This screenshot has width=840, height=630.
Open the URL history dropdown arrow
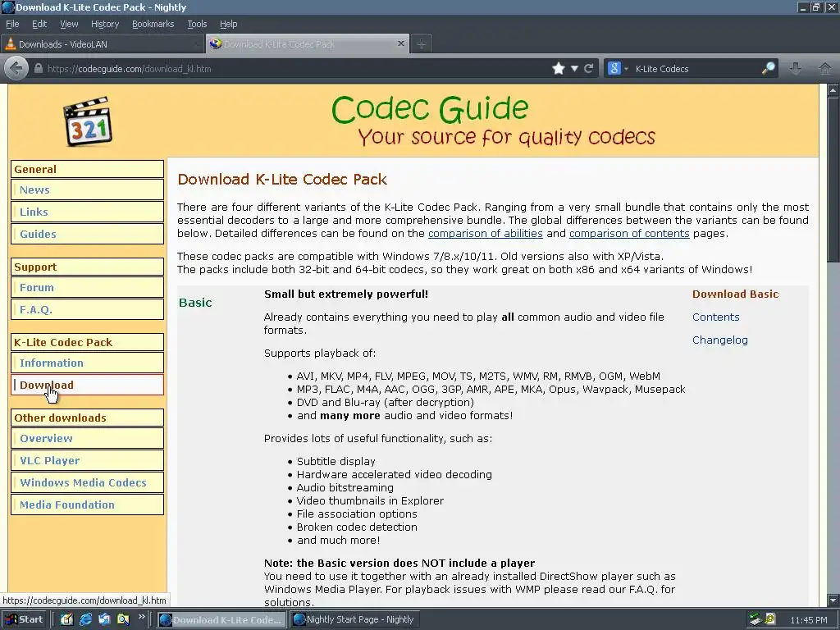tap(574, 69)
